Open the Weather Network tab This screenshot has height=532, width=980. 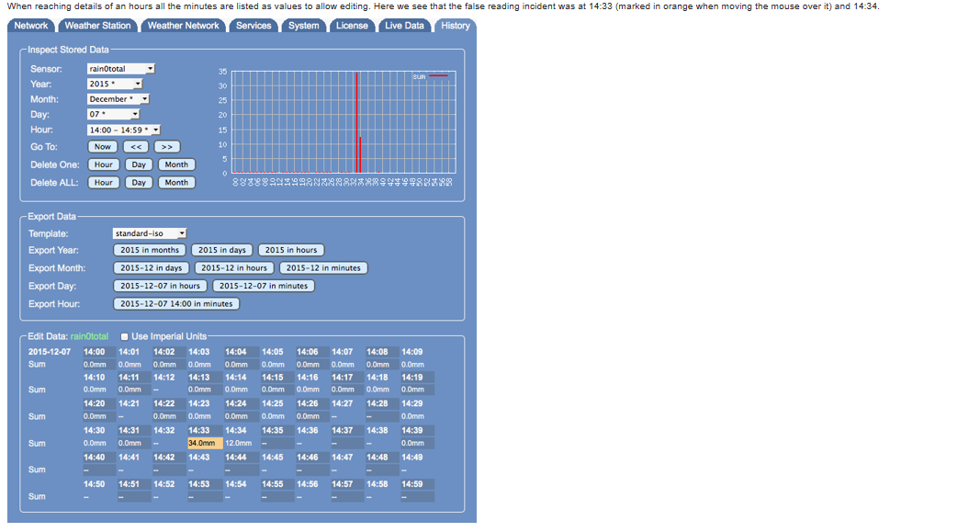(183, 26)
